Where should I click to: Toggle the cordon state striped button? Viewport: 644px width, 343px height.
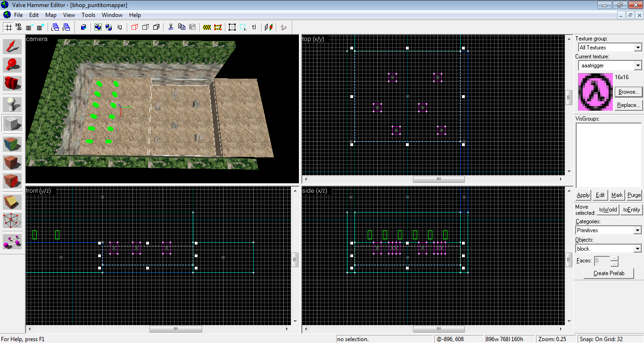click(207, 27)
